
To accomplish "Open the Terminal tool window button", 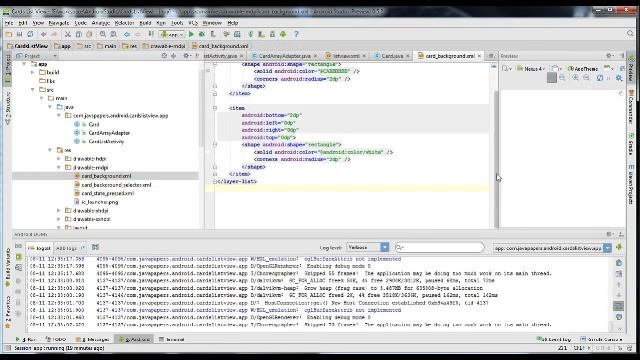I will [171, 339].
